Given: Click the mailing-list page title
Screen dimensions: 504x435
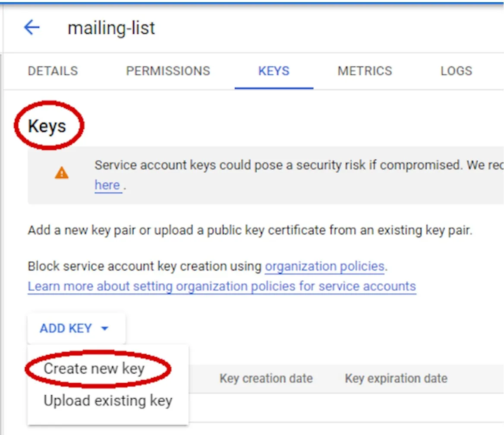Looking at the screenshot, I should 111,28.
